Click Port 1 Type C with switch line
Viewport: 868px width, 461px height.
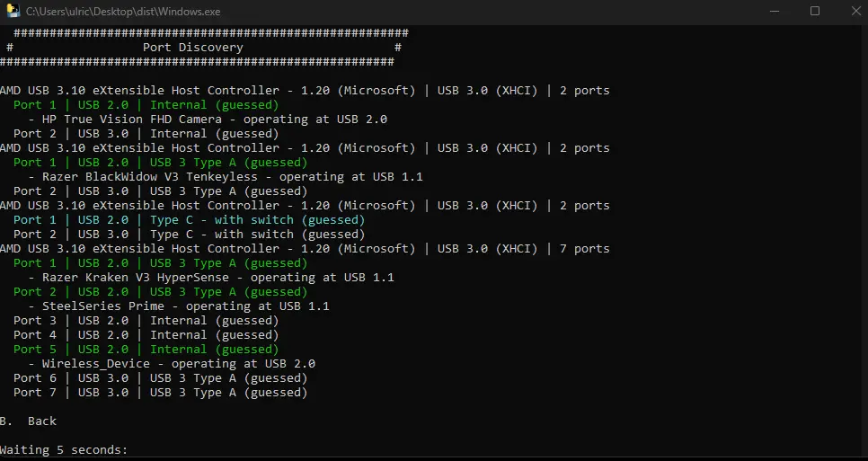click(190, 220)
